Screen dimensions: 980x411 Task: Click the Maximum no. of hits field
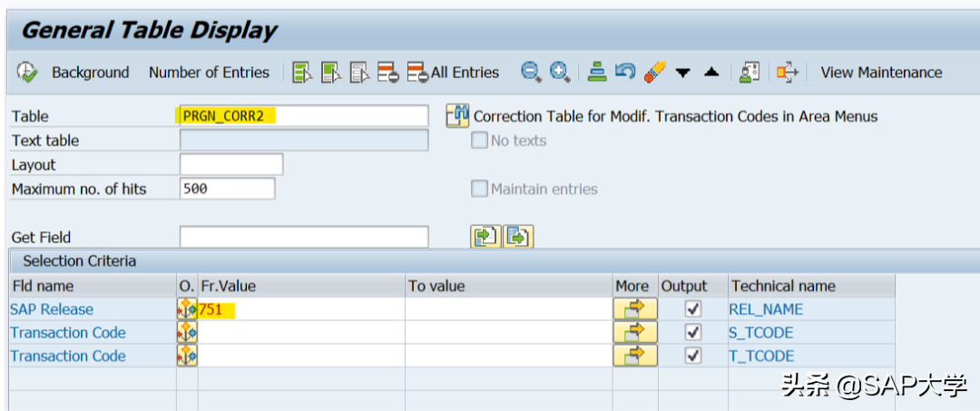(x=228, y=189)
